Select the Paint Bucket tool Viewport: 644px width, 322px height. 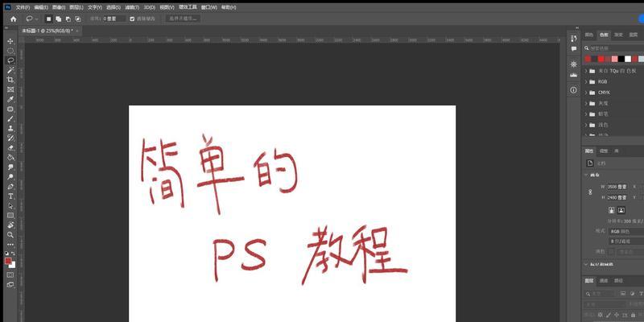click(x=10, y=157)
